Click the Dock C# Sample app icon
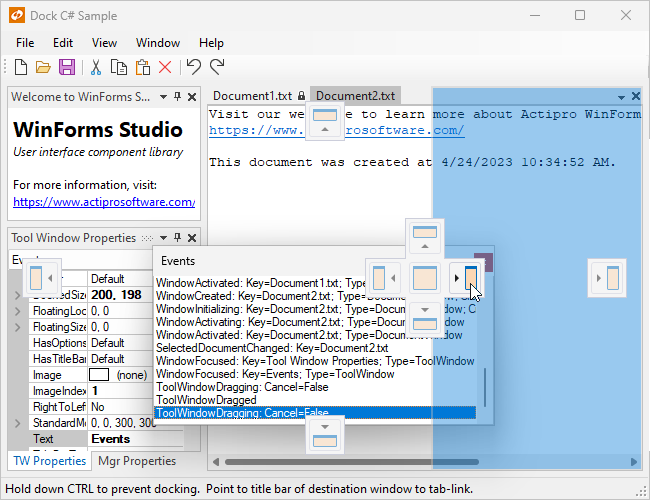Viewport: 650px width, 500px height. point(17,16)
